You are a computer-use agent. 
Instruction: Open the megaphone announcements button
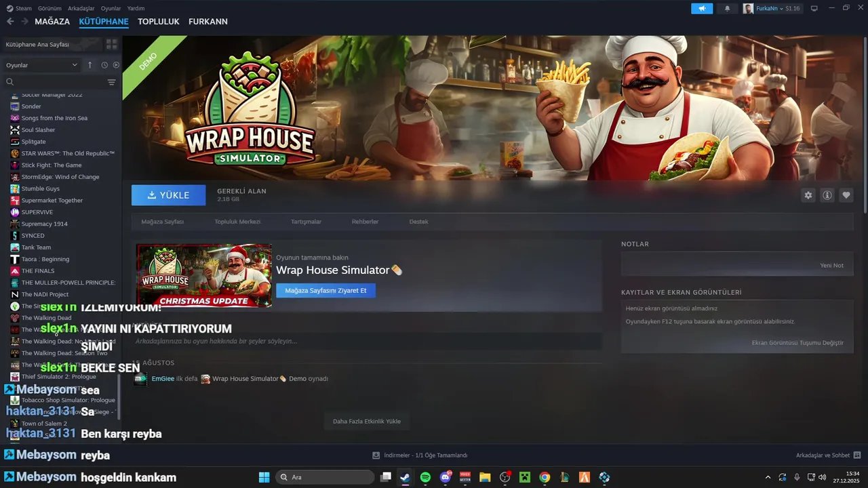click(x=702, y=8)
